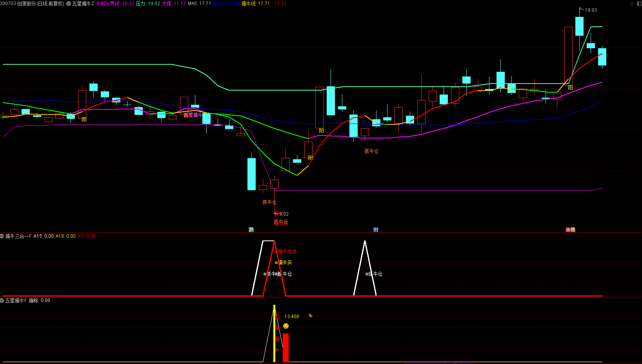Click the red 擒牛优选 signal label

(x=287, y=252)
